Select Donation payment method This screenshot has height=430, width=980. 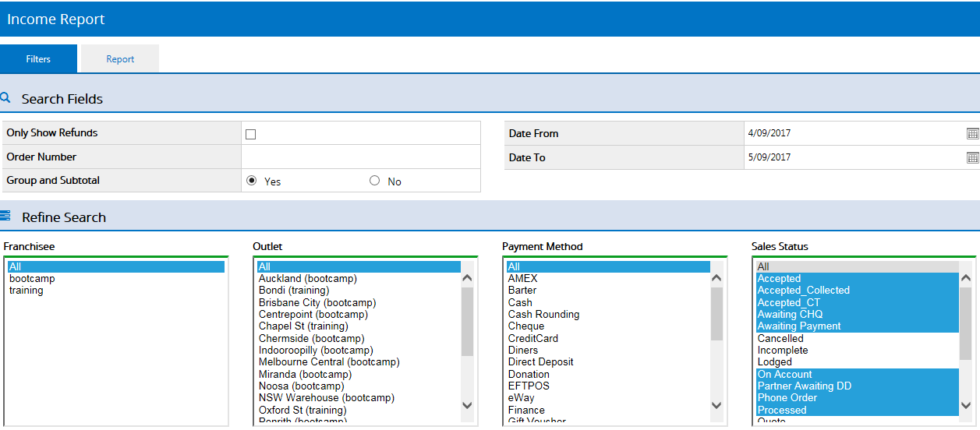coord(608,374)
